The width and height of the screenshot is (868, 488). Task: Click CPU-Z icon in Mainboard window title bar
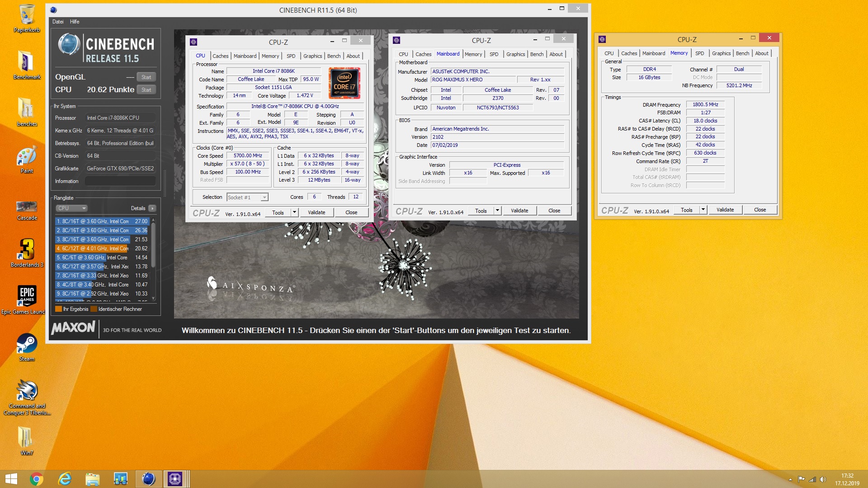click(396, 40)
